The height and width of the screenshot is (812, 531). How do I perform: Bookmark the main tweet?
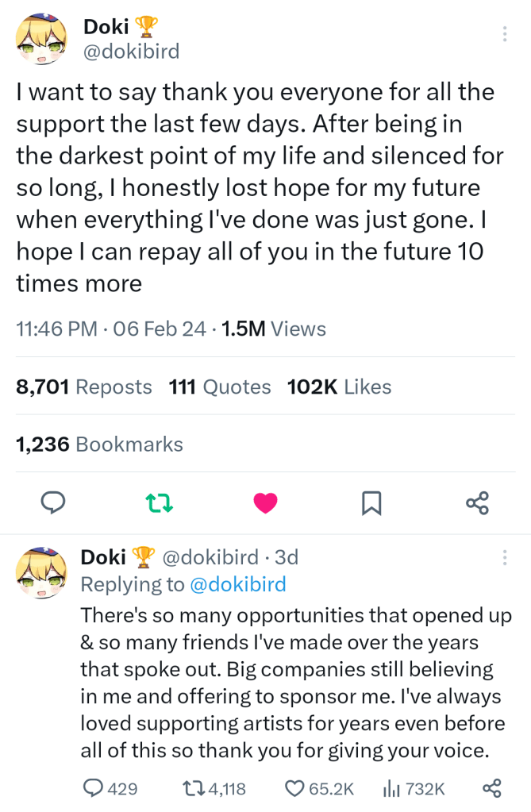point(371,502)
